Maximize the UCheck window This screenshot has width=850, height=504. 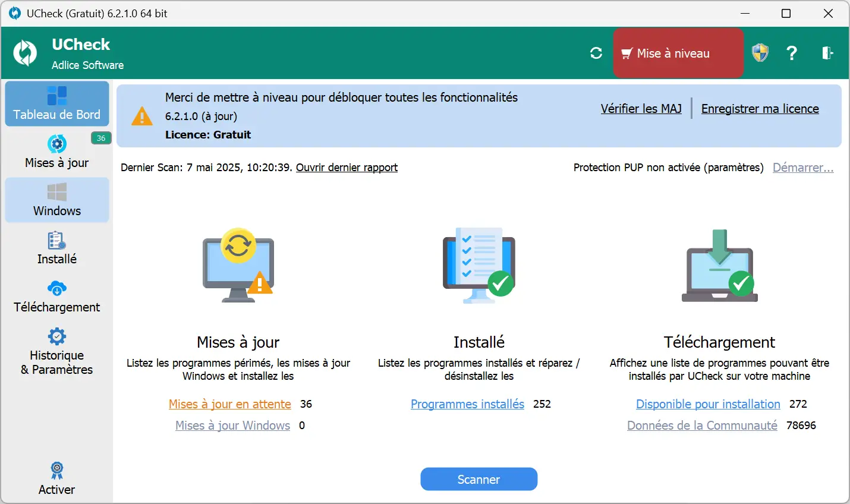tap(786, 13)
